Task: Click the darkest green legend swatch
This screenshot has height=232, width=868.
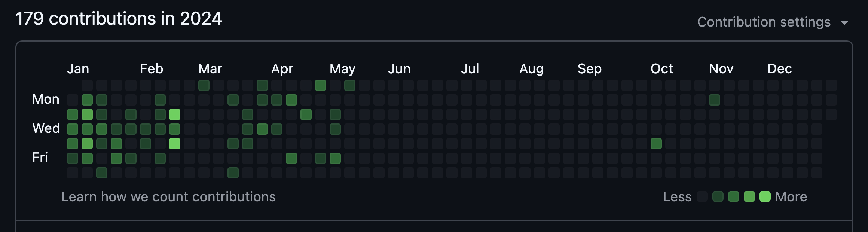Action: click(x=718, y=196)
